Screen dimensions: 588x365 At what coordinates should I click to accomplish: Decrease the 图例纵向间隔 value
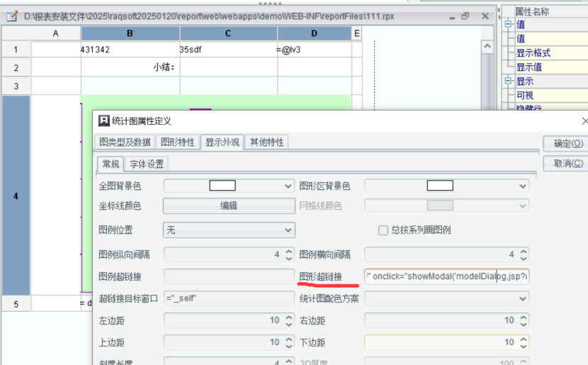[x=289, y=259]
